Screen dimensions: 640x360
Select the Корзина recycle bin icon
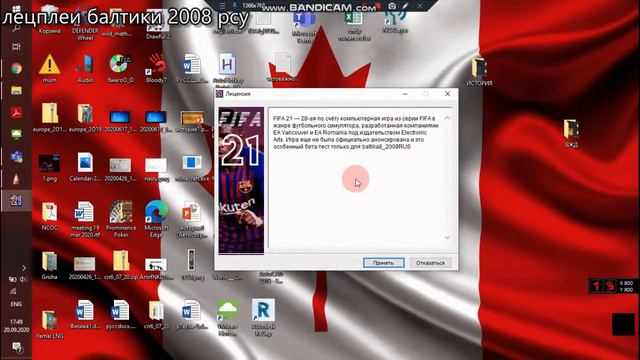coord(50,20)
